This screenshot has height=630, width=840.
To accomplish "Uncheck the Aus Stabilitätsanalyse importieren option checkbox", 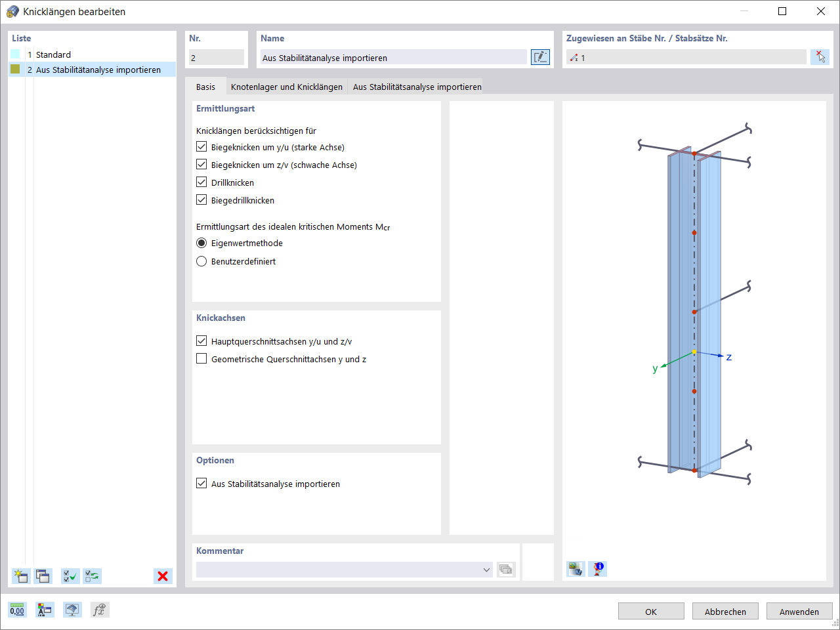I will click(x=201, y=484).
